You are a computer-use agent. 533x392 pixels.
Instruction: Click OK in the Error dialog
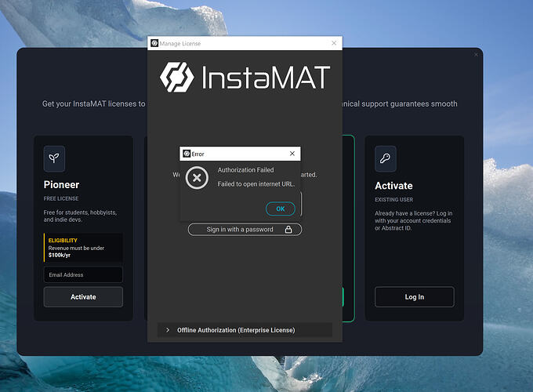coord(280,209)
